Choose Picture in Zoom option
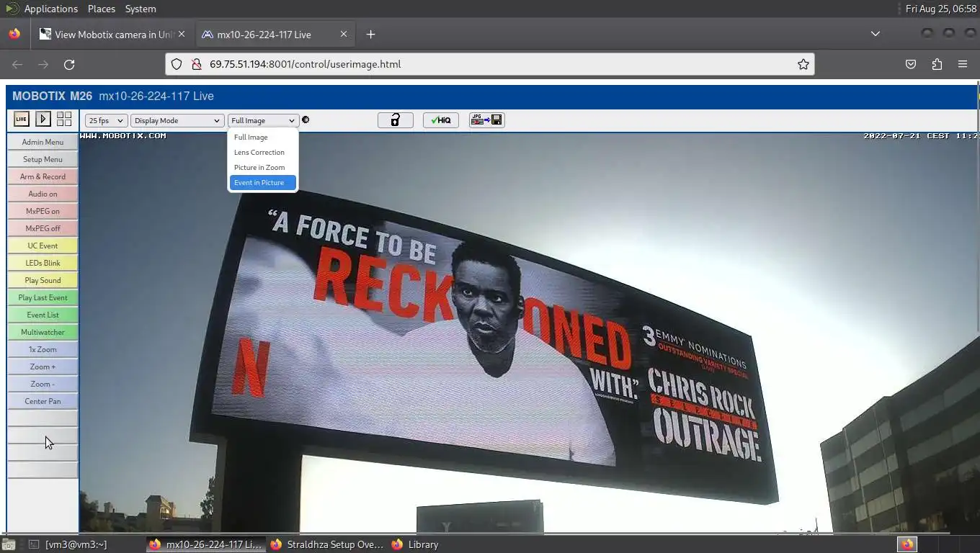Viewport: 980px width, 553px height. coord(262,167)
